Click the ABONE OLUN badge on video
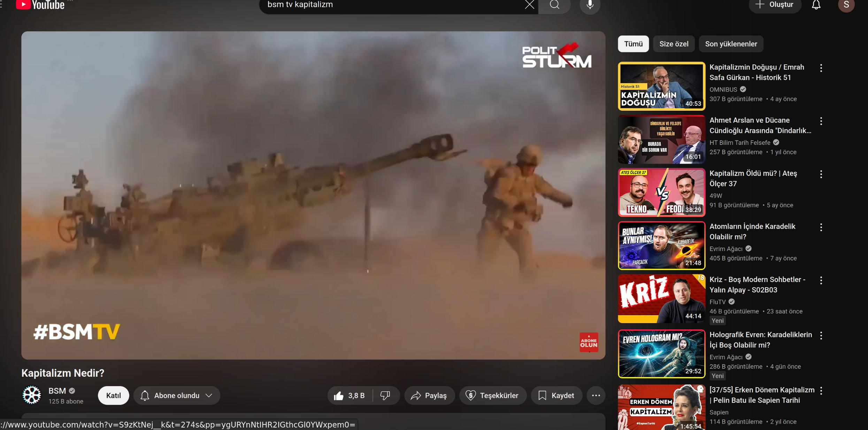The width and height of the screenshot is (868, 430). [589, 342]
